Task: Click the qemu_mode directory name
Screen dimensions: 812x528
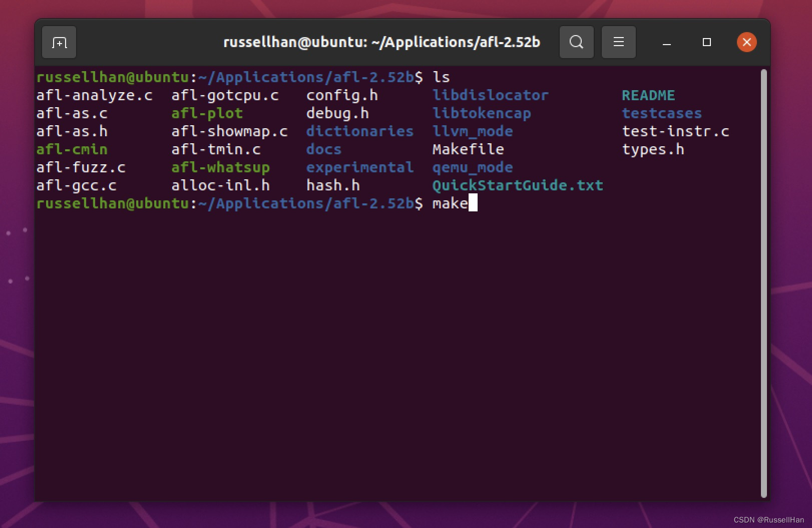Action: 473,168
